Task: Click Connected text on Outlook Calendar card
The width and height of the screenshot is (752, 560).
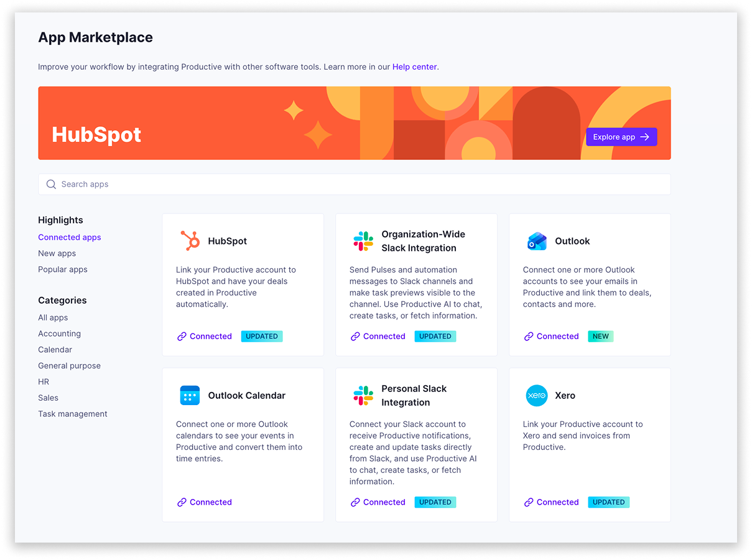Action: point(211,502)
